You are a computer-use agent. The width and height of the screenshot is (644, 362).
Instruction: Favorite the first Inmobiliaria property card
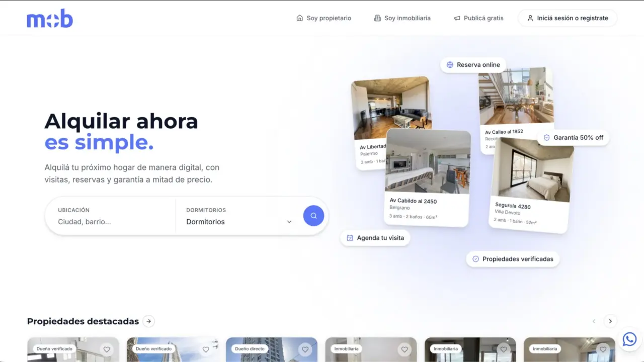pyautogui.click(x=404, y=349)
